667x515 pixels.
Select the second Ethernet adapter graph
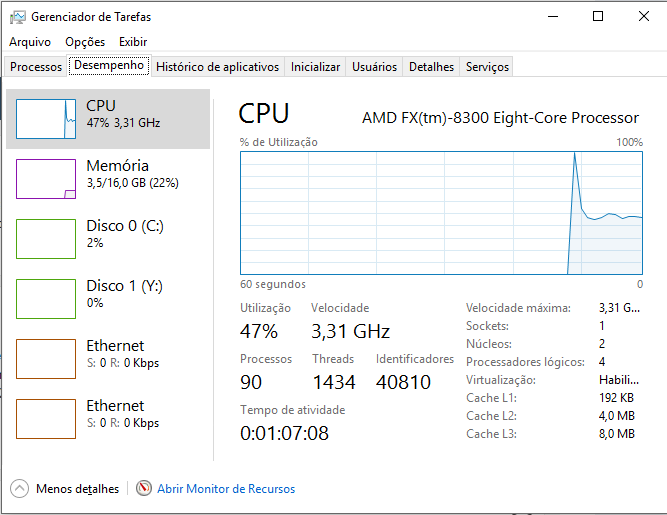click(x=46, y=419)
